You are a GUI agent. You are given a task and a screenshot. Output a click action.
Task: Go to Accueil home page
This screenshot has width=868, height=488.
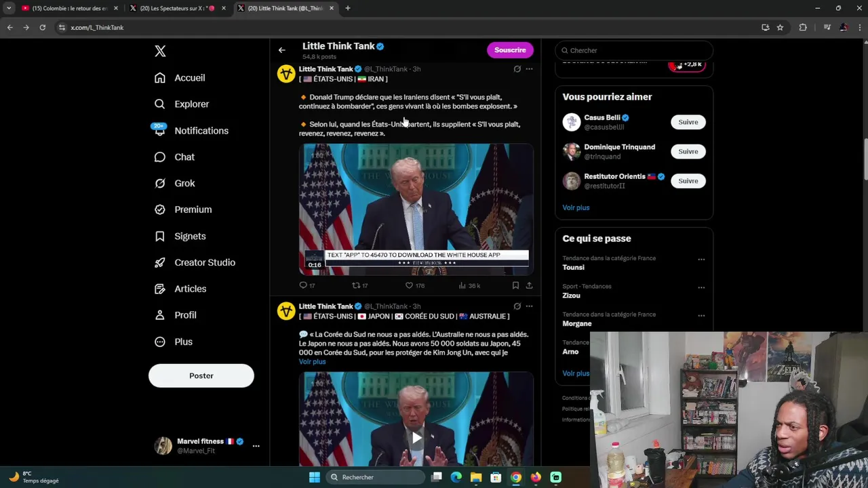(180, 78)
